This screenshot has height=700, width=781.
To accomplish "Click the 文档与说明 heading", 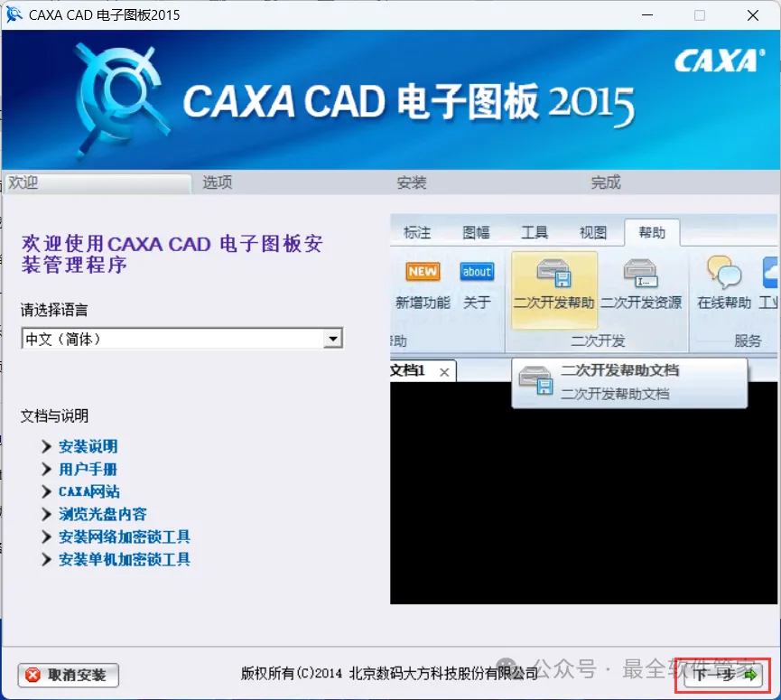I will point(54,416).
